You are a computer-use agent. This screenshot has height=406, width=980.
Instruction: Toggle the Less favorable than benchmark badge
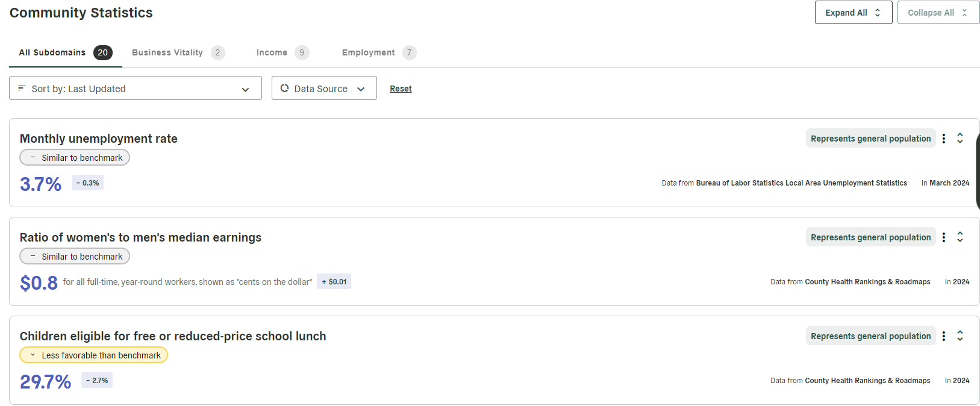(94, 355)
